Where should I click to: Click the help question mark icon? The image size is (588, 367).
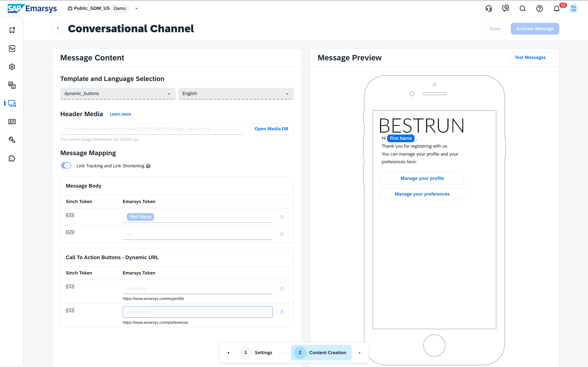click(x=539, y=9)
